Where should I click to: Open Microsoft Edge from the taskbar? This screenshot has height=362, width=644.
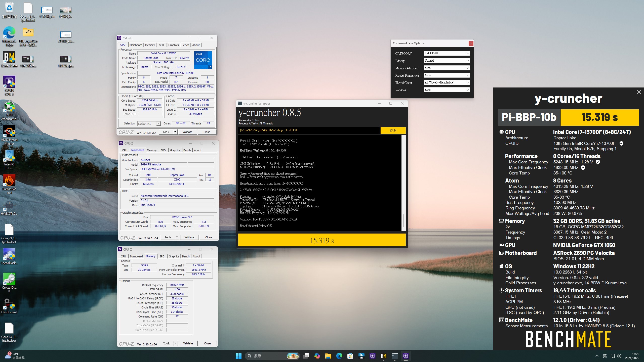coord(339,356)
